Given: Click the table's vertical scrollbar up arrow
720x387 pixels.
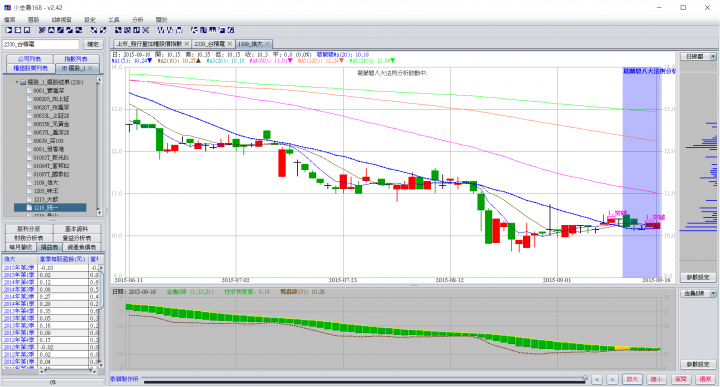Looking at the screenshot, I should point(101,267).
